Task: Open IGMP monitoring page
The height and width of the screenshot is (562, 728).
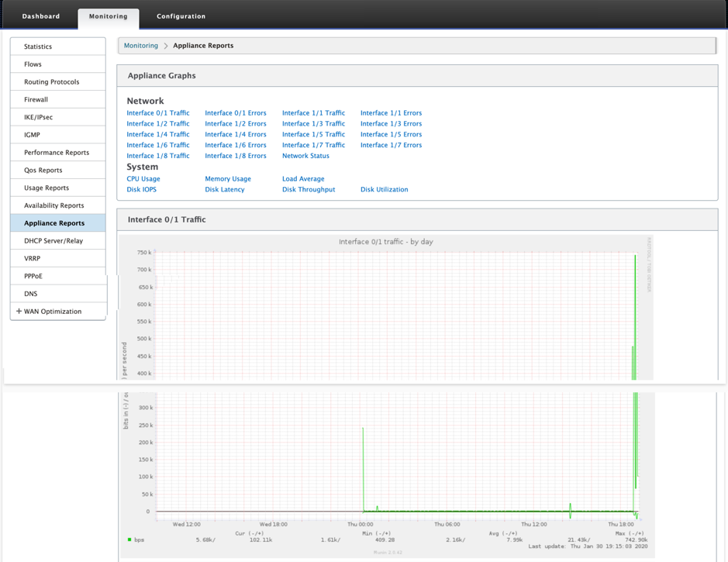Action: [x=58, y=135]
